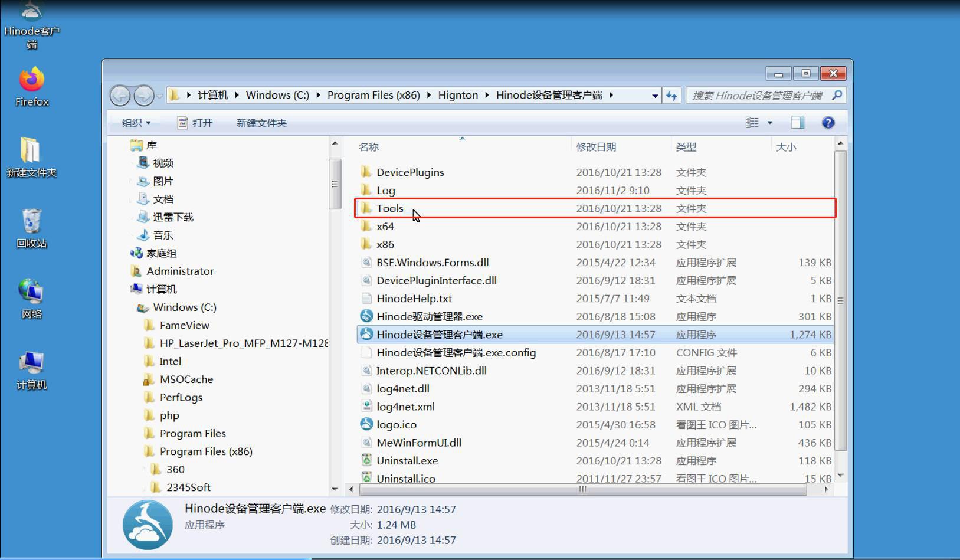960x560 pixels.
Task: Select Program Files (x86) in tree
Action: click(205, 451)
